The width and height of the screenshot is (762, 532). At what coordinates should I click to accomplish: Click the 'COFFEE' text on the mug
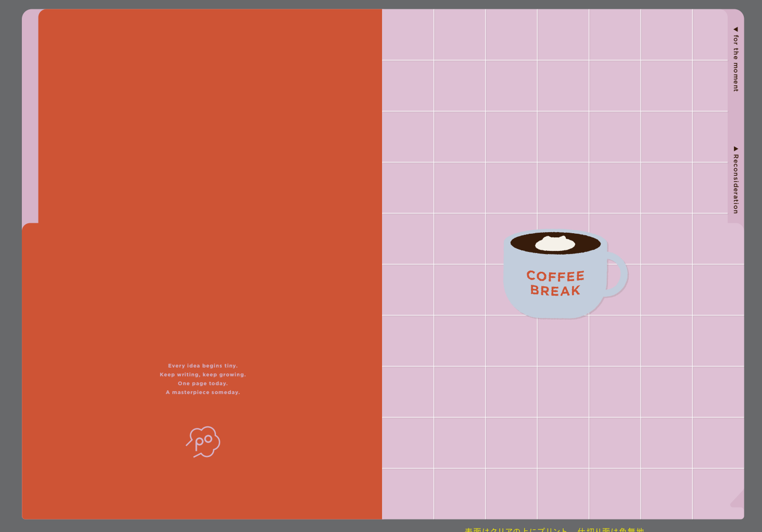point(555,276)
